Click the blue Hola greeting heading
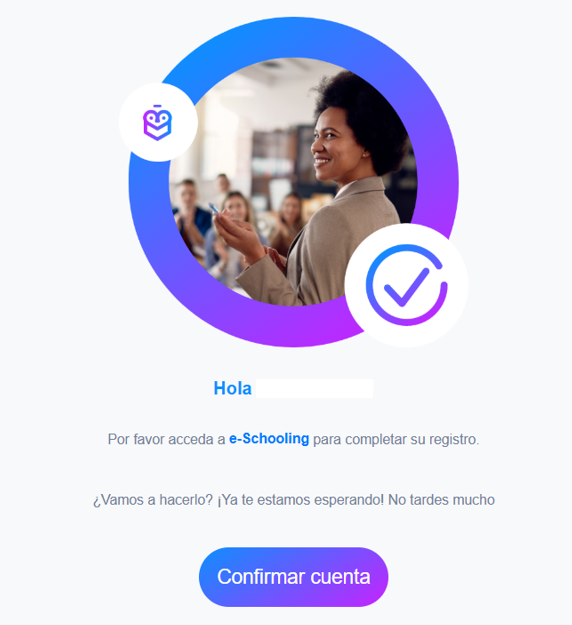Image resolution: width=572 pixels, height=625 pixels. click(x=232, y=388)
